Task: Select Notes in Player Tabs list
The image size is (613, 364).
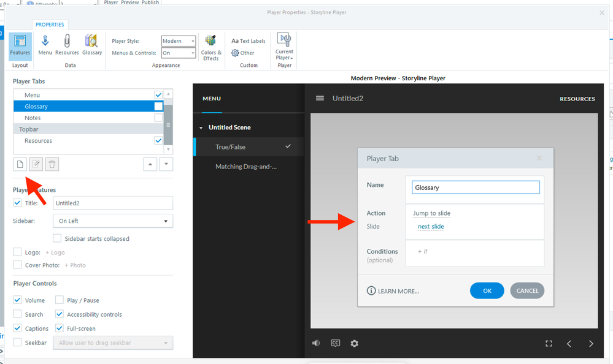Action: (x=33, y=118)
